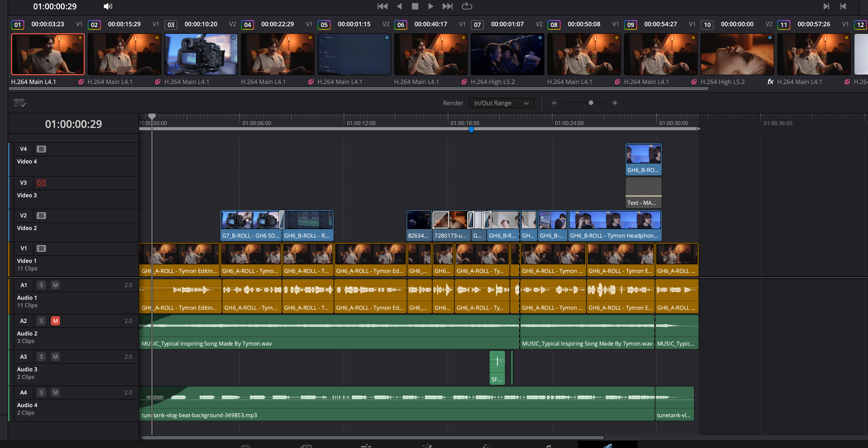Click the large 01:00:00:29 timeline timecode
The height and width of the screenshot is (448, 868).
coord(73,124)
